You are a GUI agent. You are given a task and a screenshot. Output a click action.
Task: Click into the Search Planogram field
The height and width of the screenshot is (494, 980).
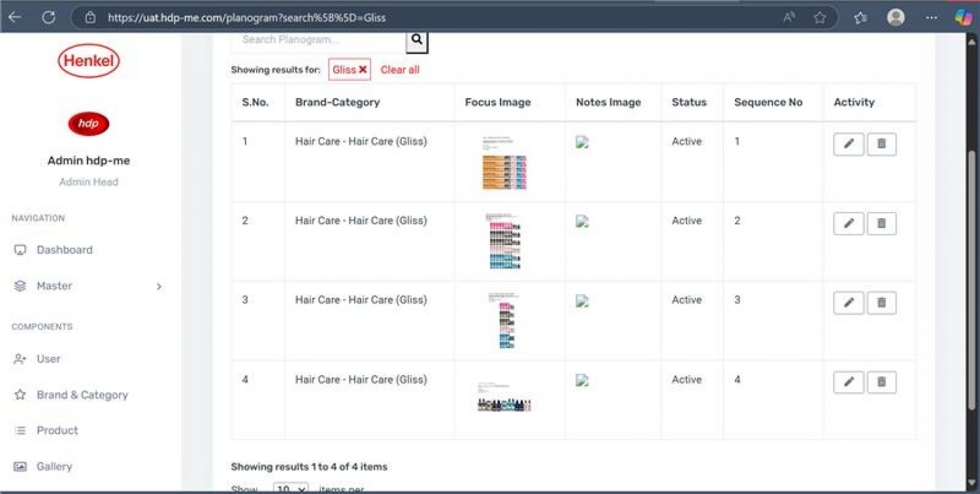point(319,41)
